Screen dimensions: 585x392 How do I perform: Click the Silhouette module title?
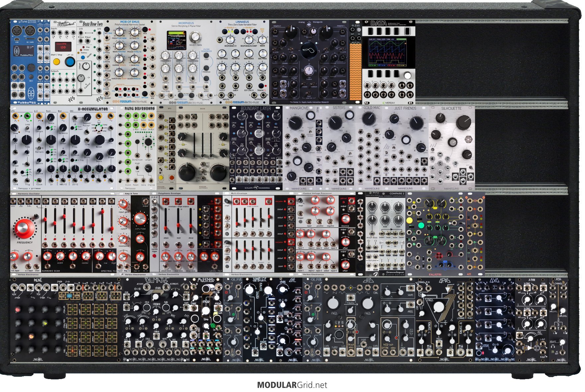tap(452, 108)
